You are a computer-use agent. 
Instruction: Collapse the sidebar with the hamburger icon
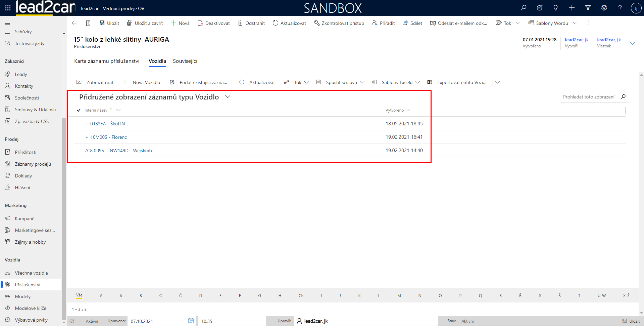(x=7, y=23)
